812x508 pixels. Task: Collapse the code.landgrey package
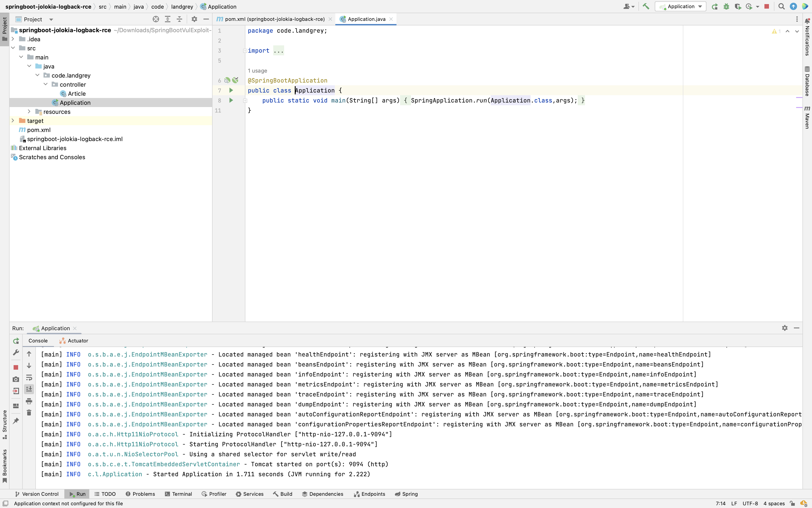click(37, 75)
